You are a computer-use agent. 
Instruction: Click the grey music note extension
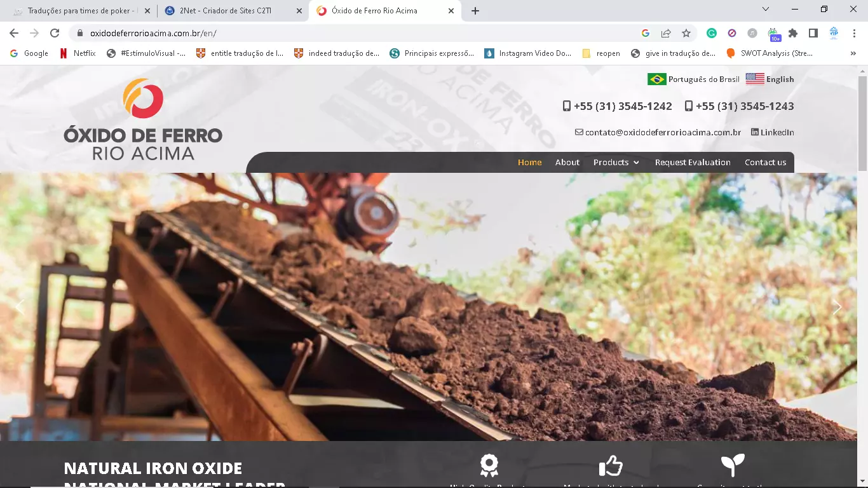[x=752, y=33]
